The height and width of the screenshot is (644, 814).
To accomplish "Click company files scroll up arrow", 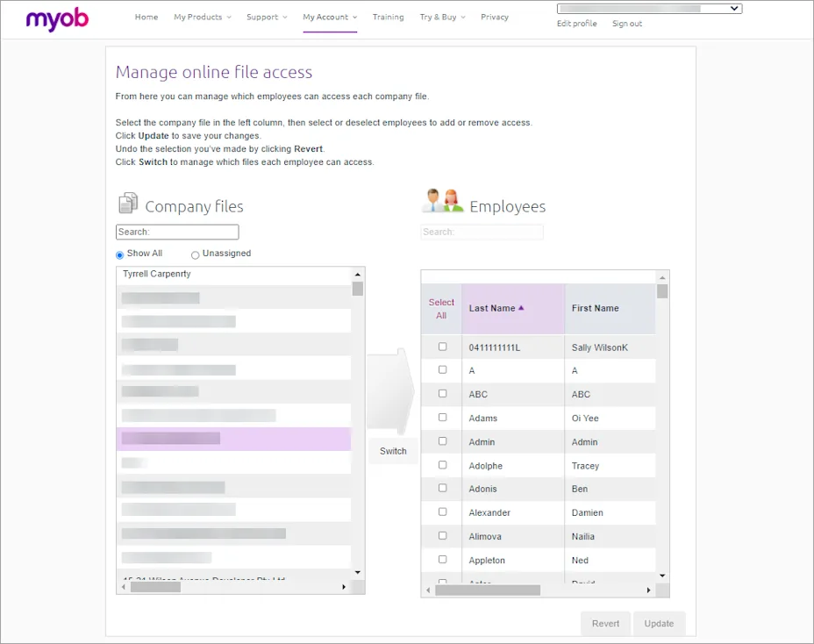I will pyautogui.click(x=358, y=275).
